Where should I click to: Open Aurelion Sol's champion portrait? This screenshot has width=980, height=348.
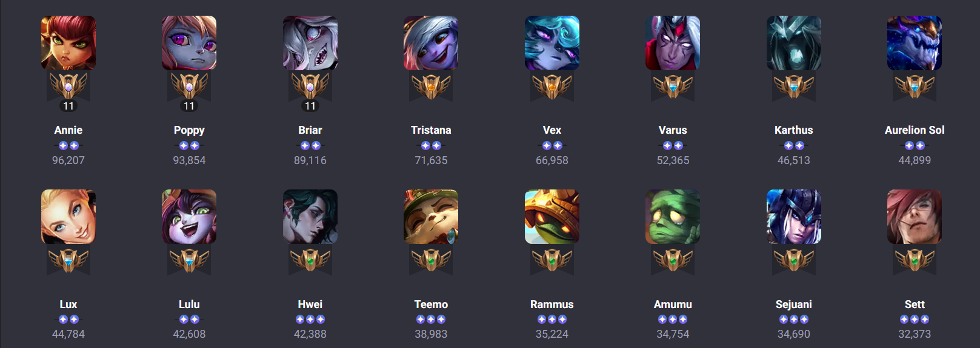pos(915,43)
